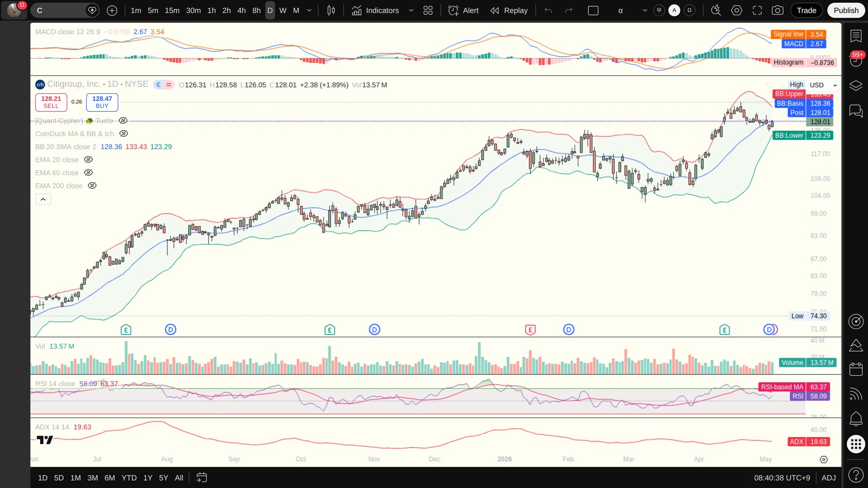The height and width of the screenshot is (488, 868).
Task: Click the 128.47 BUY button
Action: click(x=102, y=102)
